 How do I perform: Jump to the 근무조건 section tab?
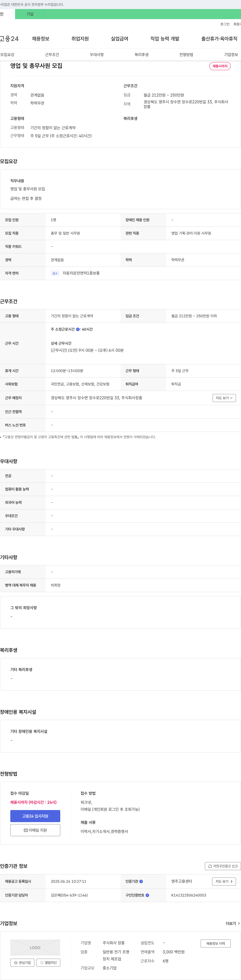coord(52,55)
